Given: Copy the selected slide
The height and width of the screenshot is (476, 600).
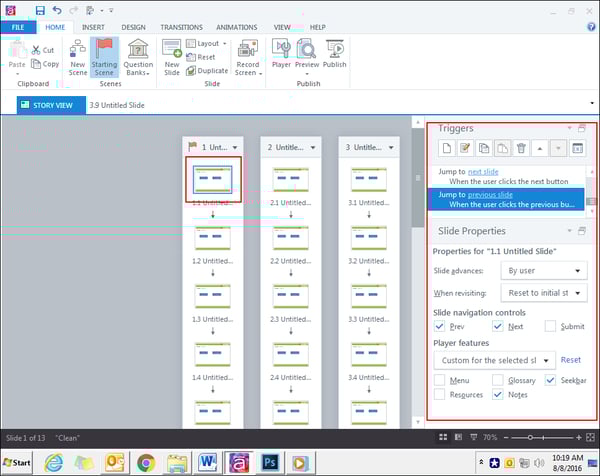Looking at the screenshot, I should 46,64.
